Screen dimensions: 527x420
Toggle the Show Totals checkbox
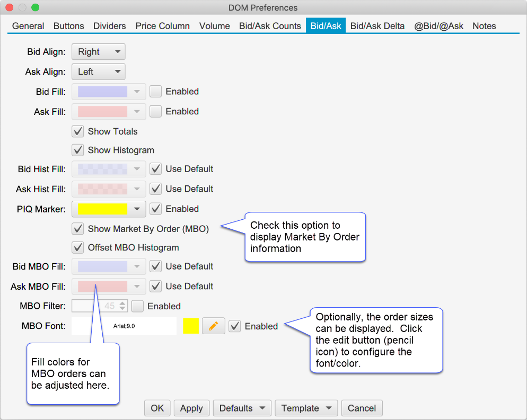[x=78, y=131]
